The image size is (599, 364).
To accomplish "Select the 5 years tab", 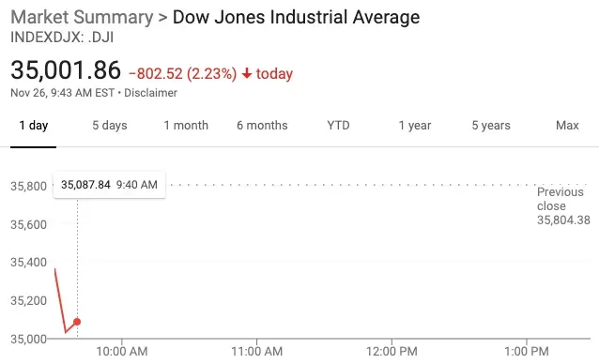I will (491, 125).
